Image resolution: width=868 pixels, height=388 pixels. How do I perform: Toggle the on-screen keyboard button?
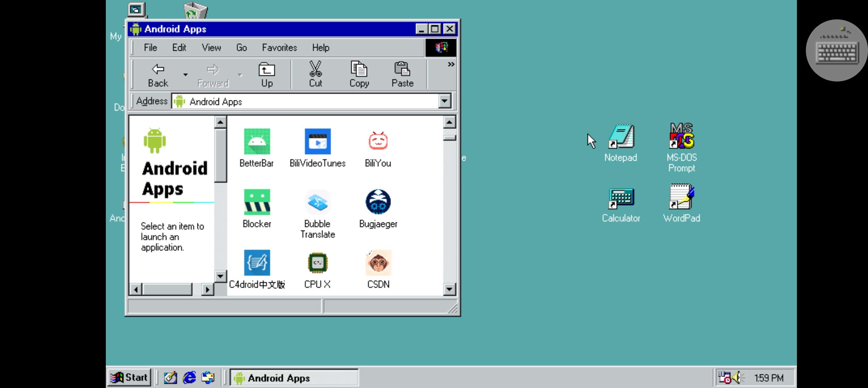click(836, 50)
